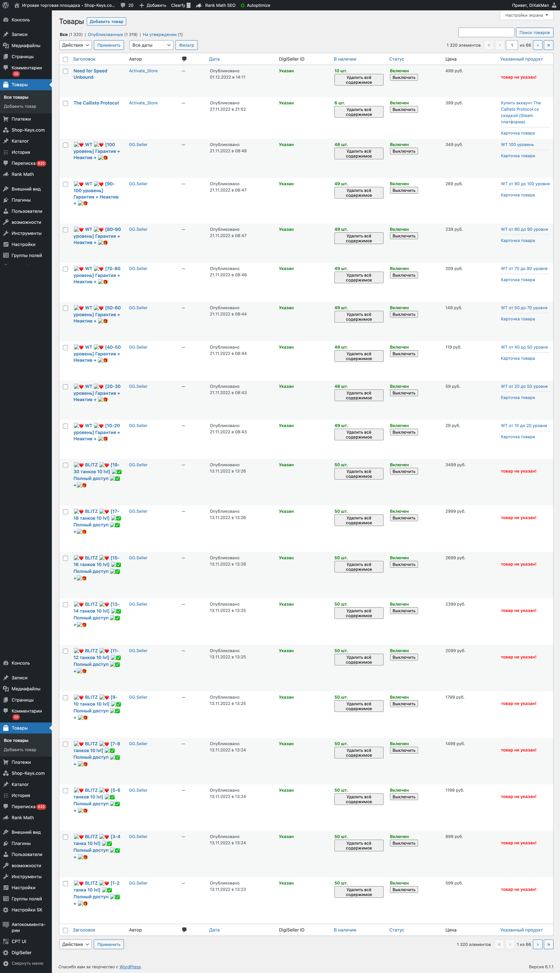This screenshot has width=560, height=973.
Task: Click the Поиск товаров search button
Action: [534, 32]
